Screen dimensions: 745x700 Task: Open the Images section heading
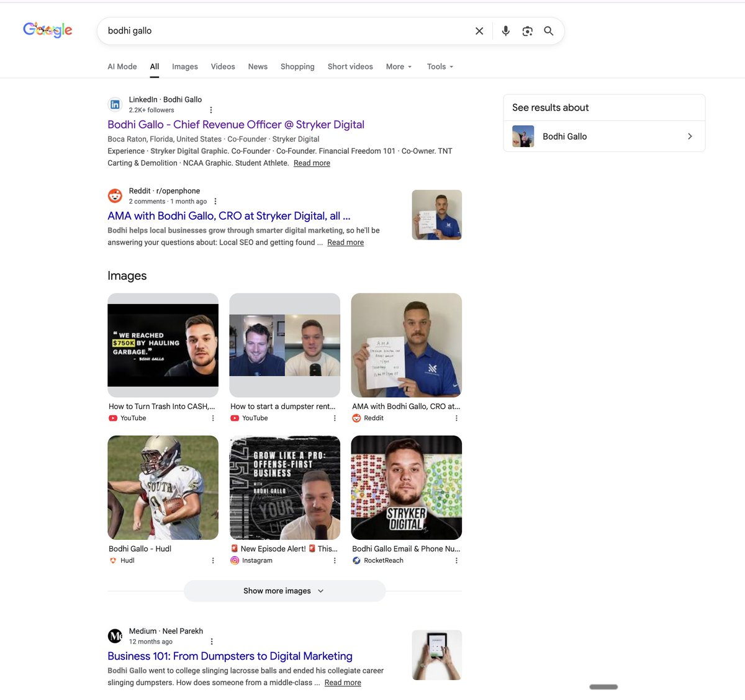pos(127,276)
